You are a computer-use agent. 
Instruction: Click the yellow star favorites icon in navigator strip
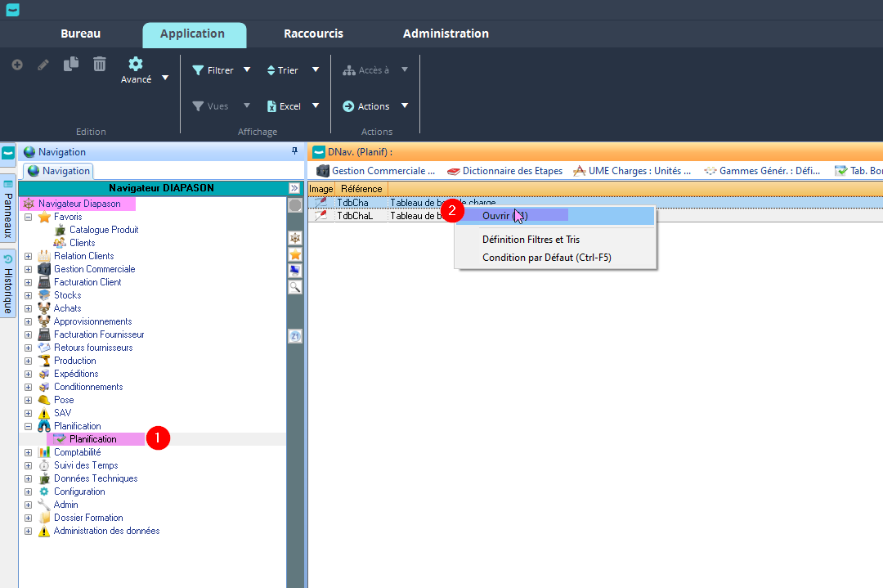click(295, 254)
